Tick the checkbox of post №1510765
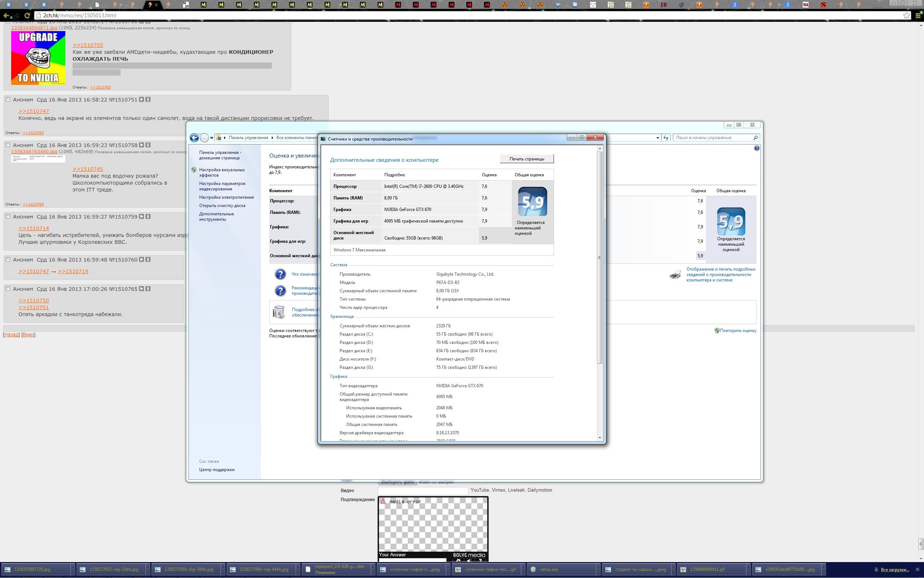 tap(8, 289)
